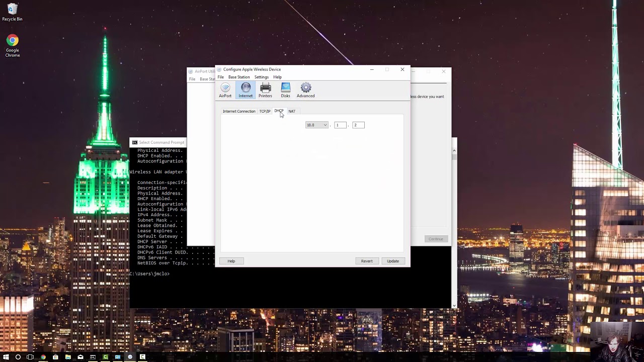The image size is (644, 362).
Task: Open Microsoft Store from the taskbar
Action: pyautogui.click(x=55, y=357)
